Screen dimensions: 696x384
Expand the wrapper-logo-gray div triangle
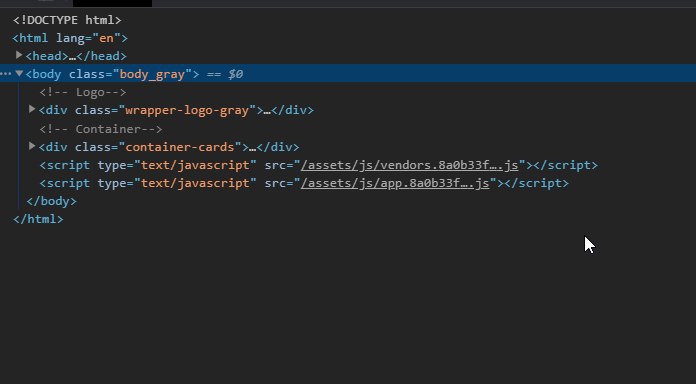pos(32,109)
